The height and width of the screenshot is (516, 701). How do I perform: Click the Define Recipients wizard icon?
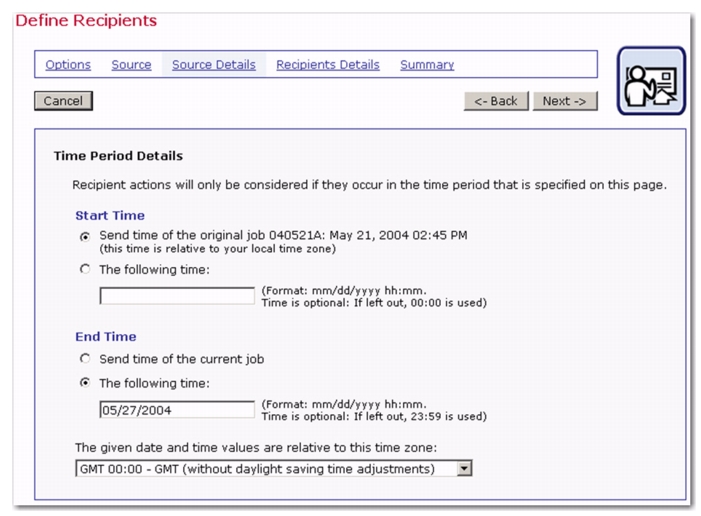pos(651,81)
